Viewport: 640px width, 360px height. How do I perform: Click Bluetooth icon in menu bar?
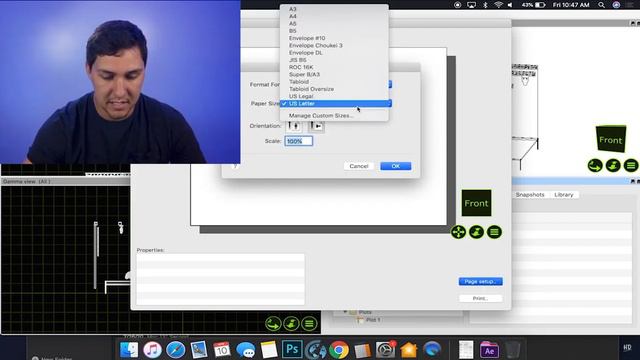pos(485,5)
